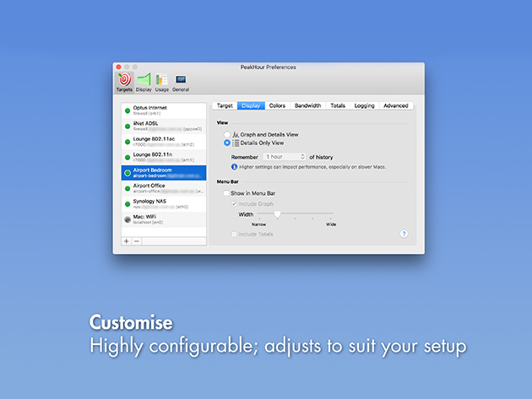The width and height of the screenshot is (532, 399).
Task: Open the General preferences pane
Action: 181,81
